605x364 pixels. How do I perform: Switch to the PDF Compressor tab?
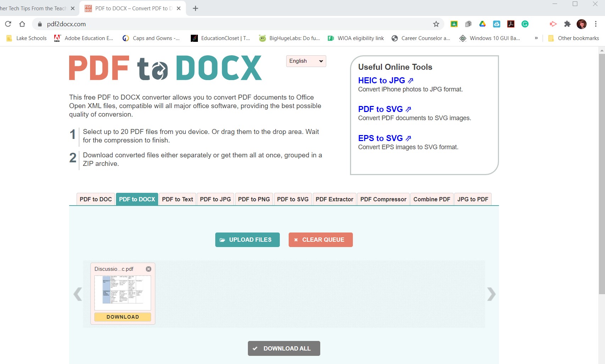tap(383, 199)
